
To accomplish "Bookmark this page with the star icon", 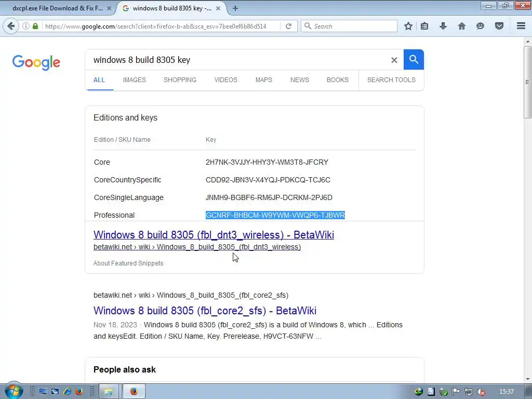I will (x=408, y=26).
